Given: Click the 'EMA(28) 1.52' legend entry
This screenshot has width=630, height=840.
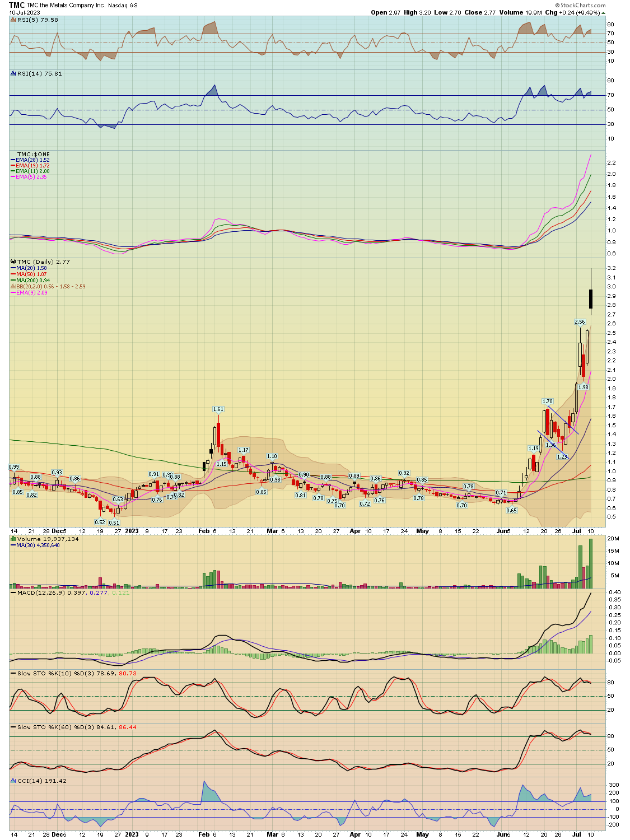Looking at the screenshot, I should click(33, 160).
